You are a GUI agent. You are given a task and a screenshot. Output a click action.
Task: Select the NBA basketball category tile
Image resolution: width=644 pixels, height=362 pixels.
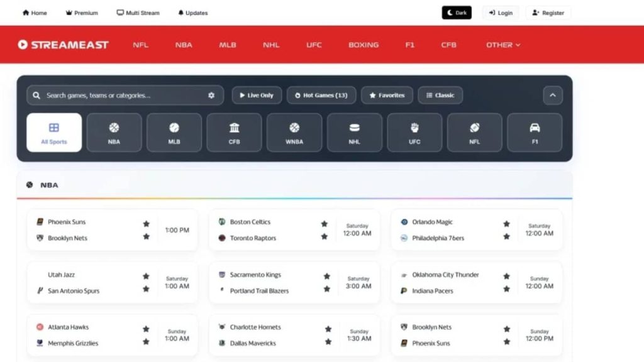tap(114, 133)
